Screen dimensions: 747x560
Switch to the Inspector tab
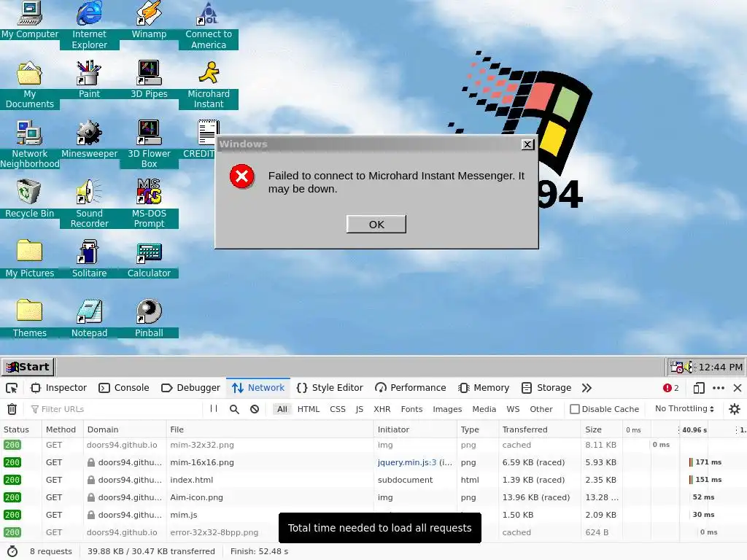(58, 388)
